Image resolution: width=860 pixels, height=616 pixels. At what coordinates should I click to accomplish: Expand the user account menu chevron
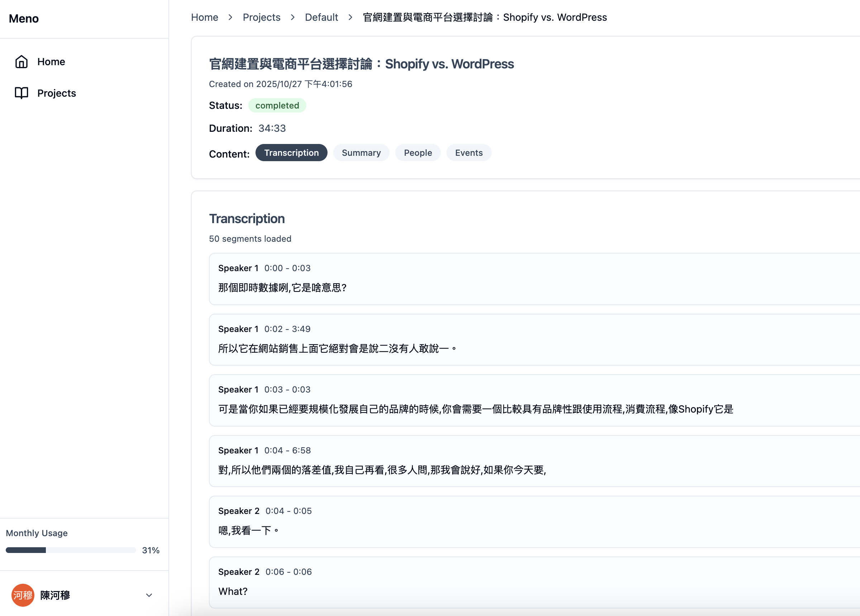(149, 595)
